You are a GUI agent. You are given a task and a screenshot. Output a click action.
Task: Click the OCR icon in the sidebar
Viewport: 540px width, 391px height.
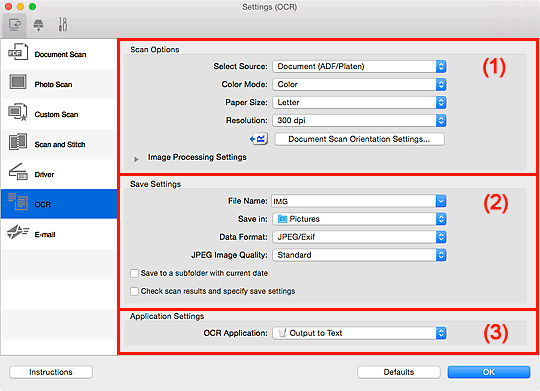tap(18, 202)
